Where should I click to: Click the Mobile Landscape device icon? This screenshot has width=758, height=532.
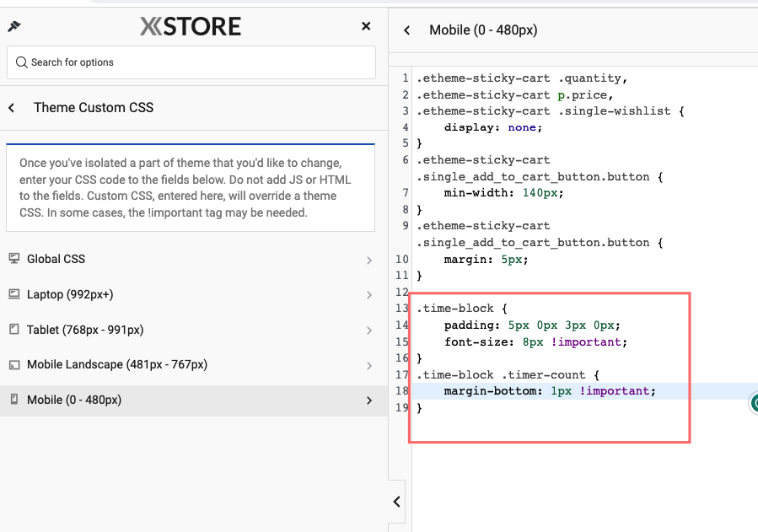click(14, 365)
